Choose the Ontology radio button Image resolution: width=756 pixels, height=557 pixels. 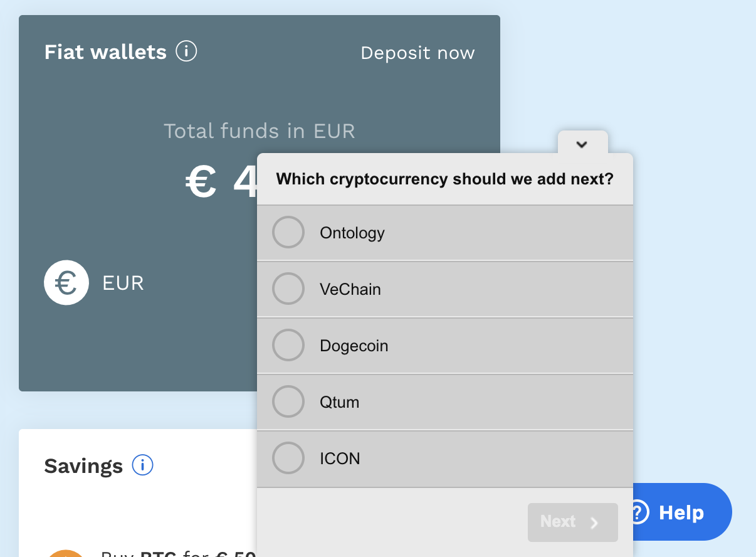(x=288, y=233)
